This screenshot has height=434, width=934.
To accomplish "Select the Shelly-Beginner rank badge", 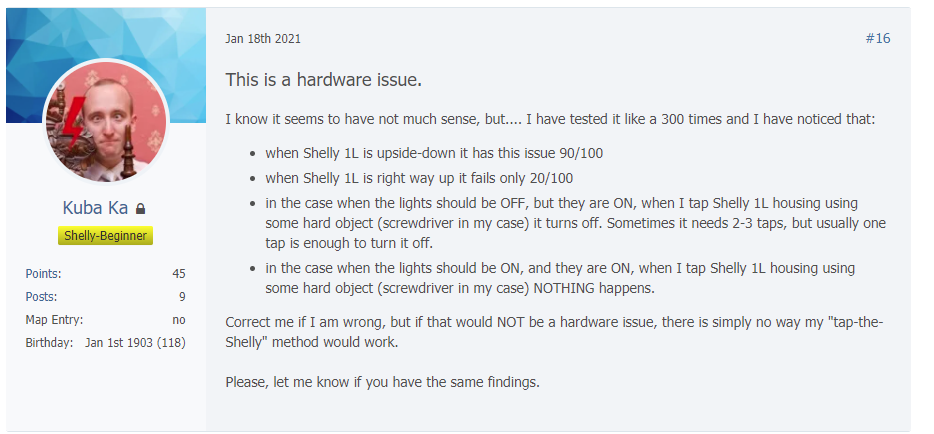I will coord(105,236).
